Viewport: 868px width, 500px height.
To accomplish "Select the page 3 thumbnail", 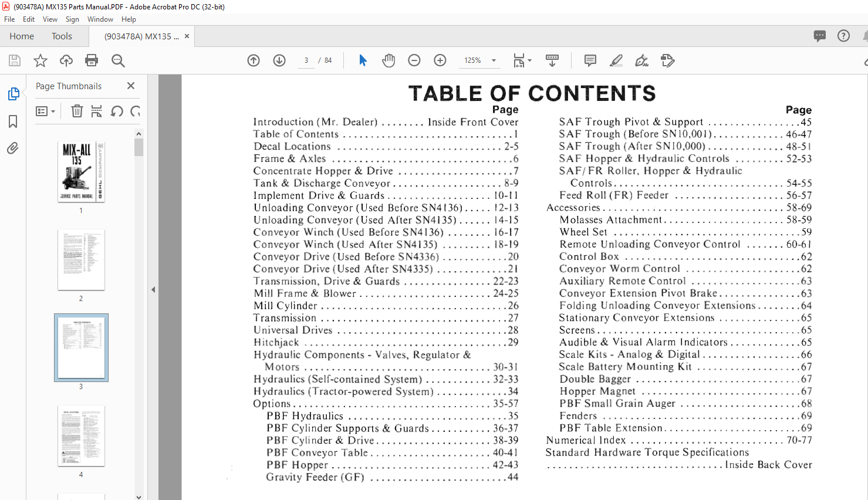I will 81,347.
